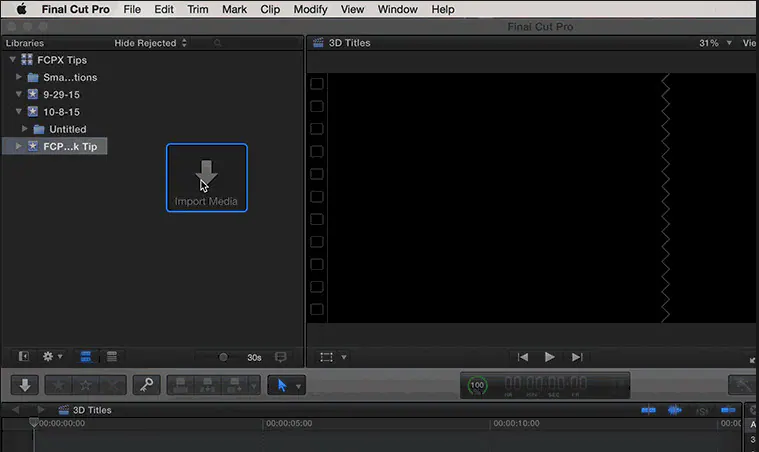Open the Enhancements magic wand button
Image resolution: width=759 pixels, height=452 pixels.
point(742,386)
